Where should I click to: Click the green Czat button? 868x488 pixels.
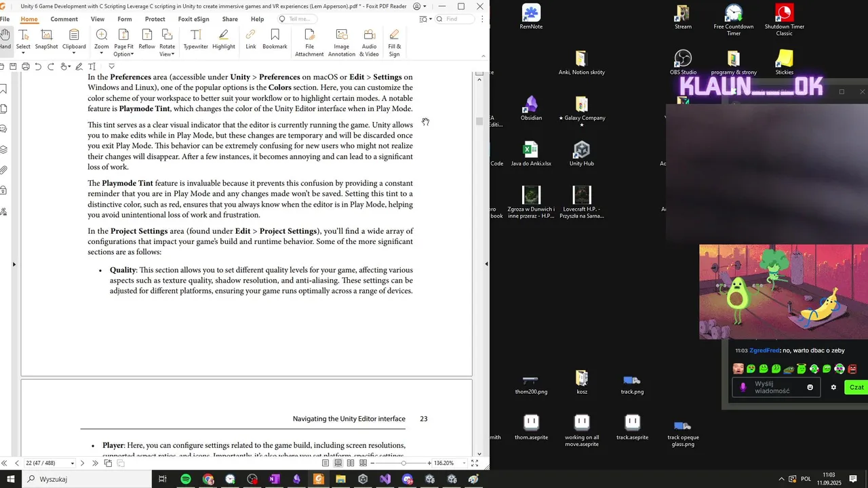click(856, 388)
